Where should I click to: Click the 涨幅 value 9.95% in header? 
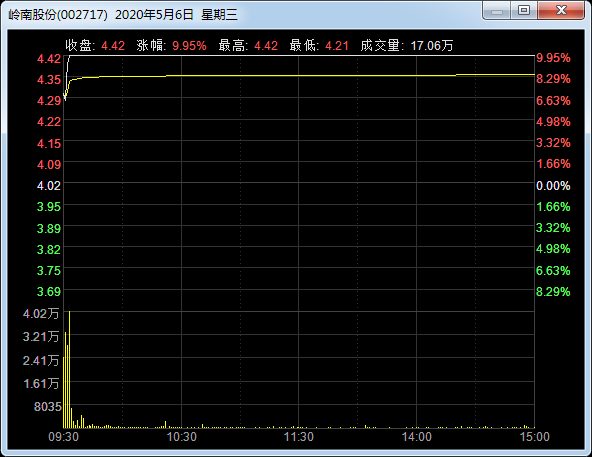tap(189, 46)
